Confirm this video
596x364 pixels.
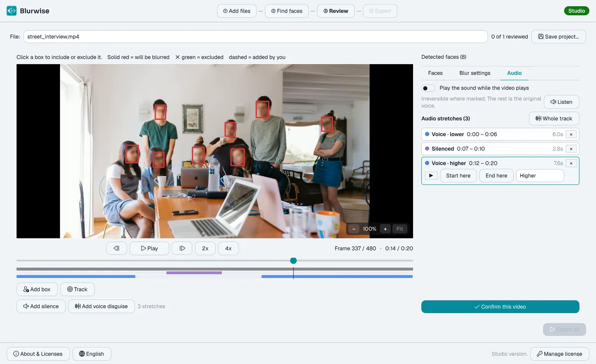(500, 307)
